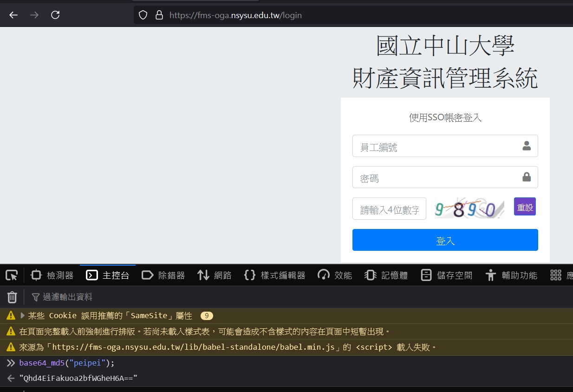Image resolution: width=573 pixels, height=392 pixels.
Task: Click the blue 登入 login button
Action: point(445,240)
